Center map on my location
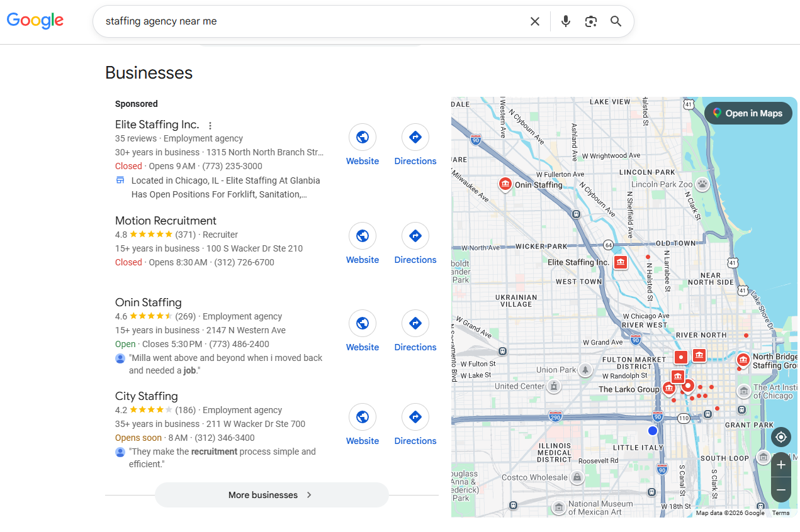The image size is (800, 532). coord(781,437)
